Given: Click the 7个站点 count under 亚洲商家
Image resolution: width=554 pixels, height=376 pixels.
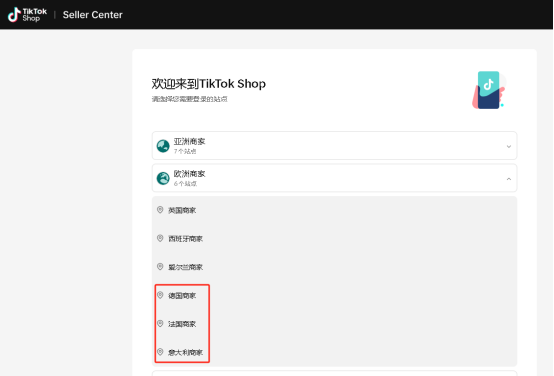Looking at the screenshot, I should pyautogui.click(x=185, y=151).
